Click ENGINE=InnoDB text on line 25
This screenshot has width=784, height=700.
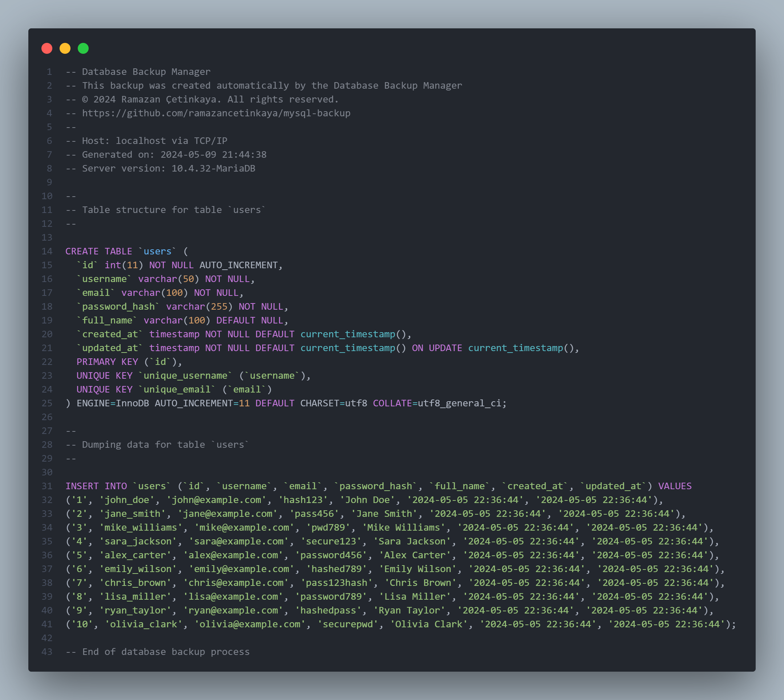point(113,403)
